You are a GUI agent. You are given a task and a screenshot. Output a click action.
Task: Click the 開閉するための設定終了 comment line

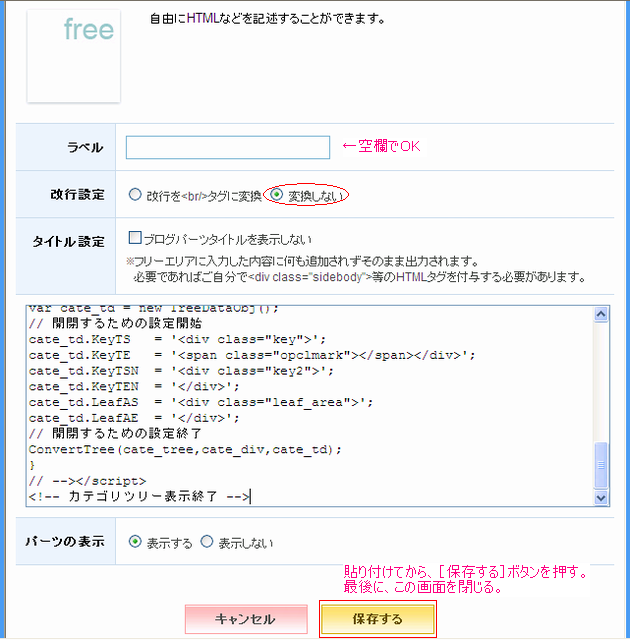[115, 433]
